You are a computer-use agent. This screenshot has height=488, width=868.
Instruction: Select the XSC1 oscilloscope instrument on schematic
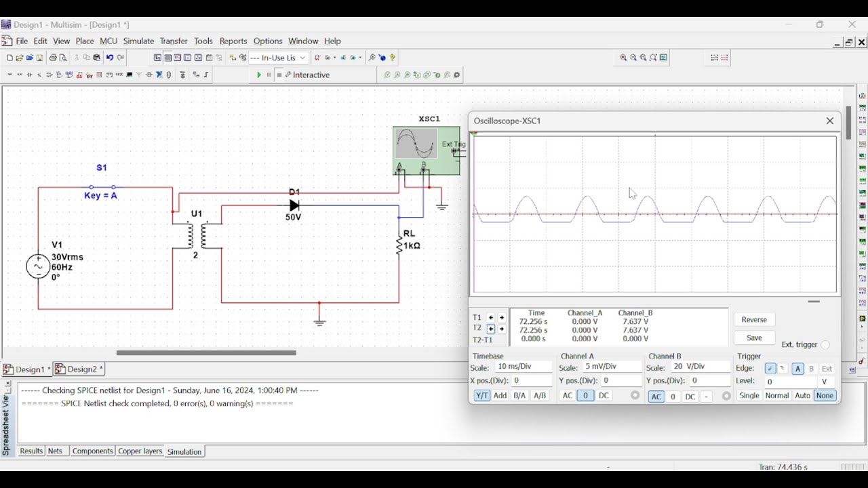pos(427,150)
